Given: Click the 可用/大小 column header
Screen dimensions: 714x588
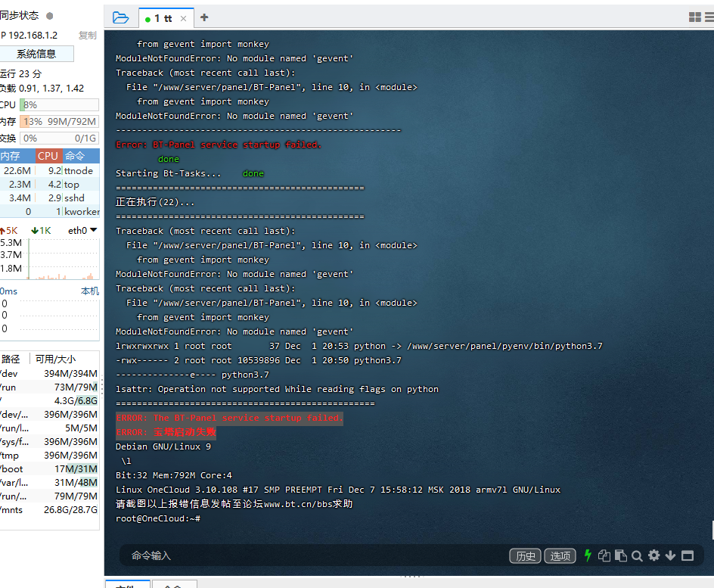Looking at the screenshot, I should click(x=55, y=359).
